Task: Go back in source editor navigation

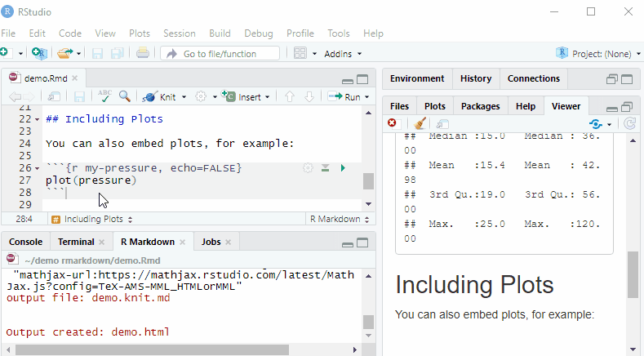Action: pyautogui.click(x=15, y=96)
